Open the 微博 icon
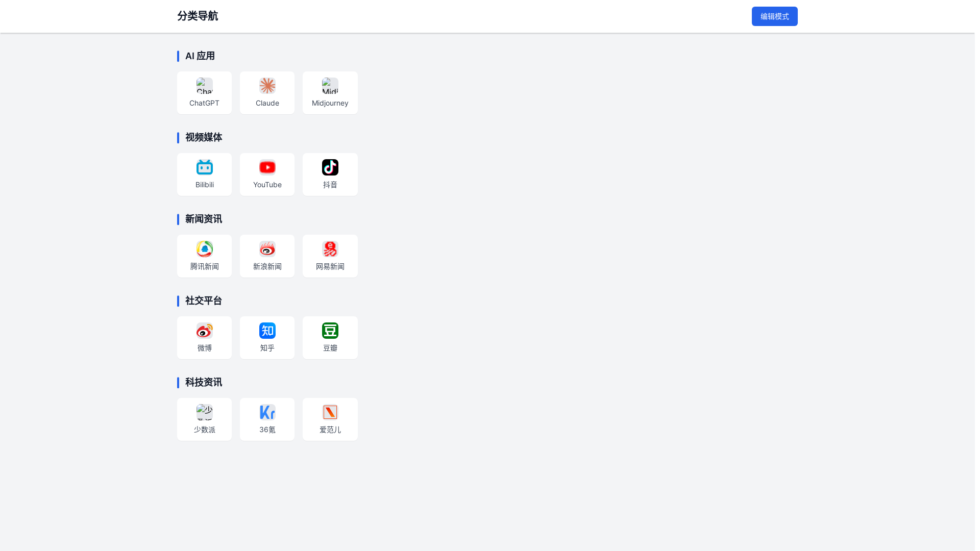980x551 pixels. [x=204, y=331]
